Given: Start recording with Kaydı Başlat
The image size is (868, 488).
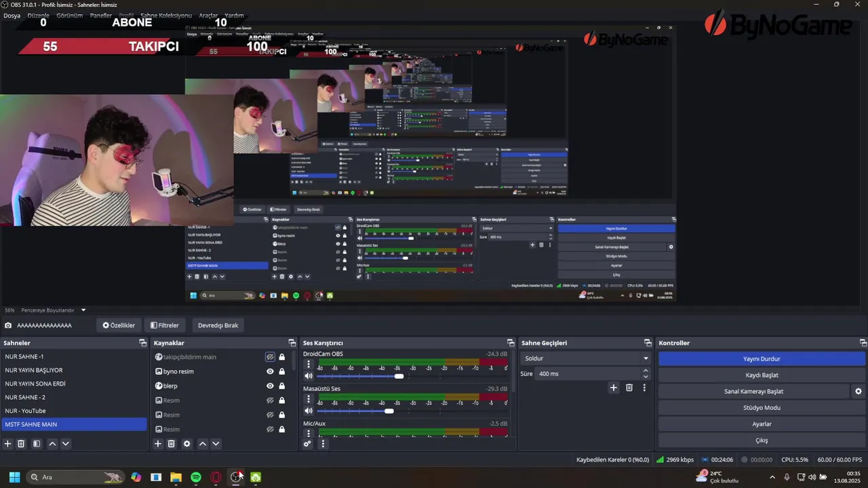Looking at the screenshot, I should (x=762, y=375).
